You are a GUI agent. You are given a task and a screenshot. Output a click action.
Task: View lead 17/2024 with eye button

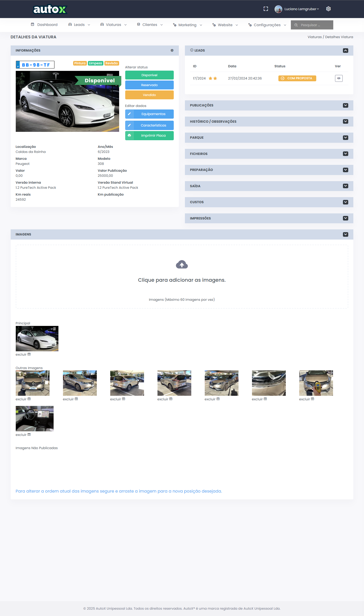339,78
